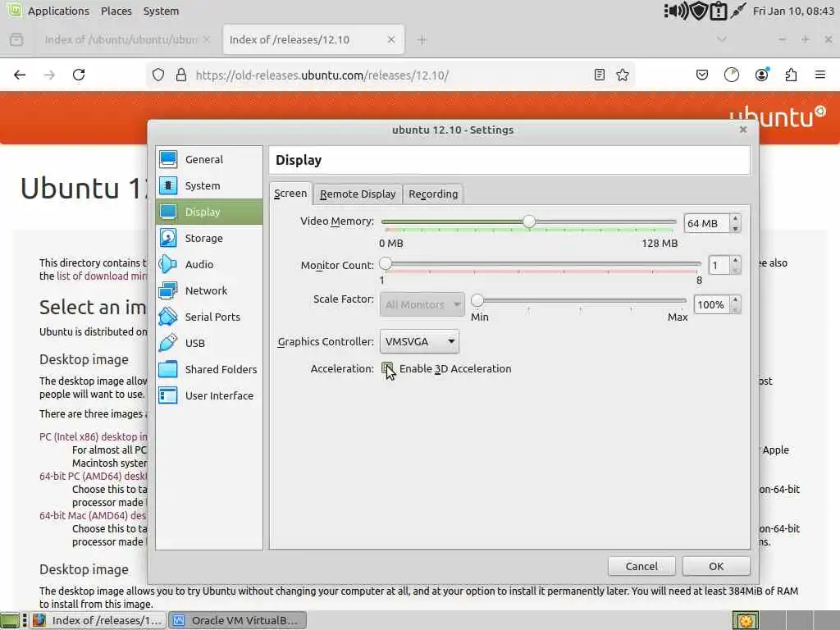Open Firefox account icon

(x=761, y=75)
